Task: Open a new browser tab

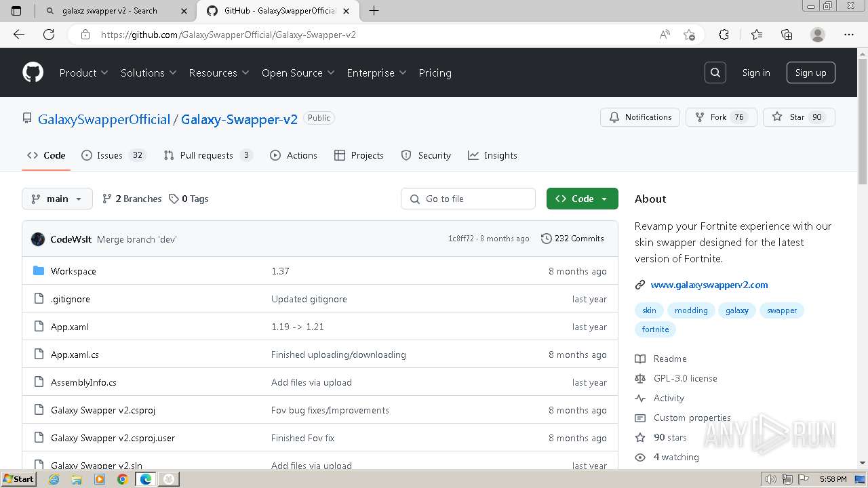Action: (374, 10)
